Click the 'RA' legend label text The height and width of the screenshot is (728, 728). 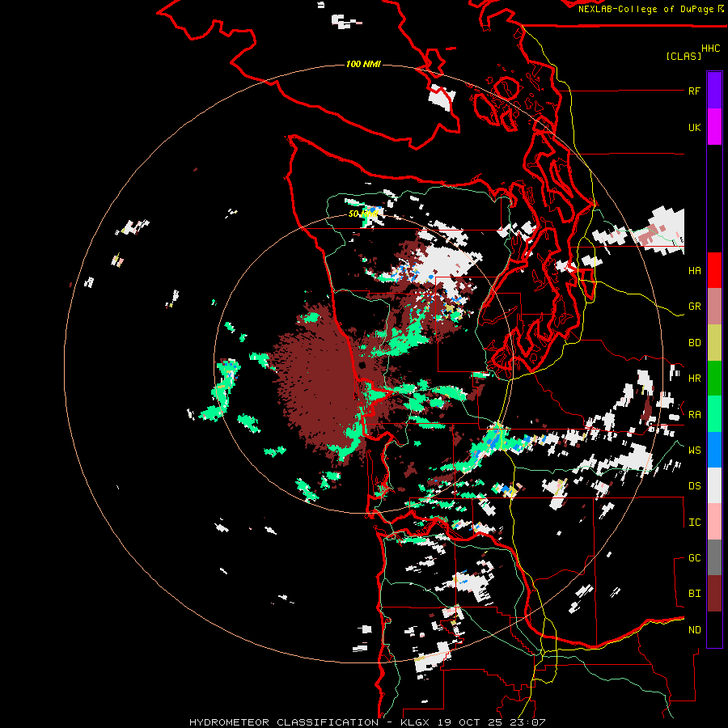(x=694, y=414)
